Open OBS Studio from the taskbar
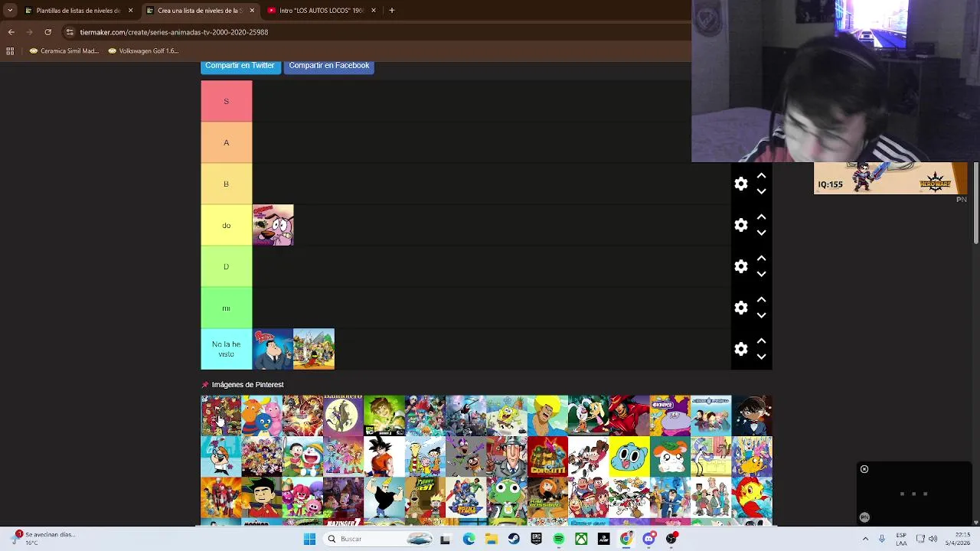The height and width of the screenshot is (551, 980). pyautogui.click(x=671, y=539)
